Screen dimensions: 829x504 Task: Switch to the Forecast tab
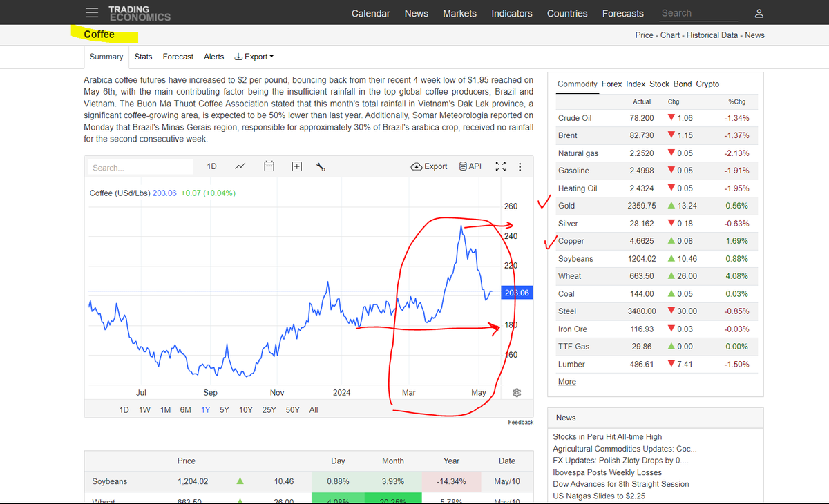(178, 57)
